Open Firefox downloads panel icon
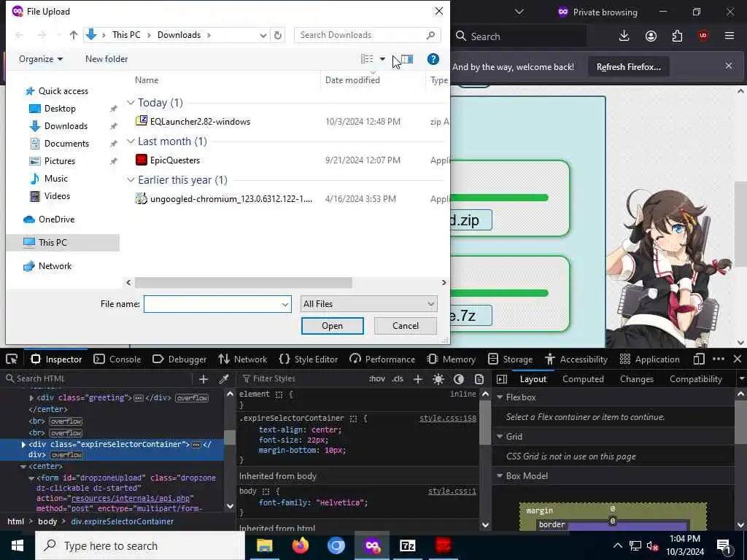747x560 pixels. click(x=624, y=36)
